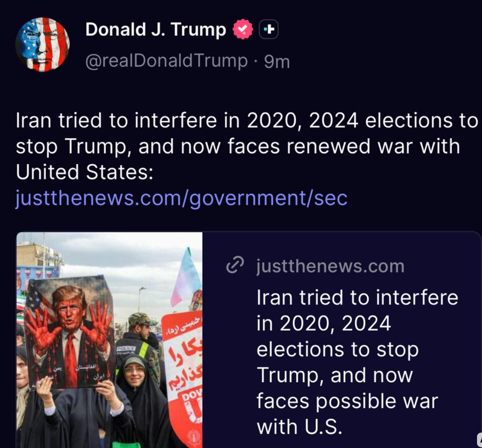Open the Donald J. Trump display name
The width and height of the screenshot is (482, 448).
155,30
